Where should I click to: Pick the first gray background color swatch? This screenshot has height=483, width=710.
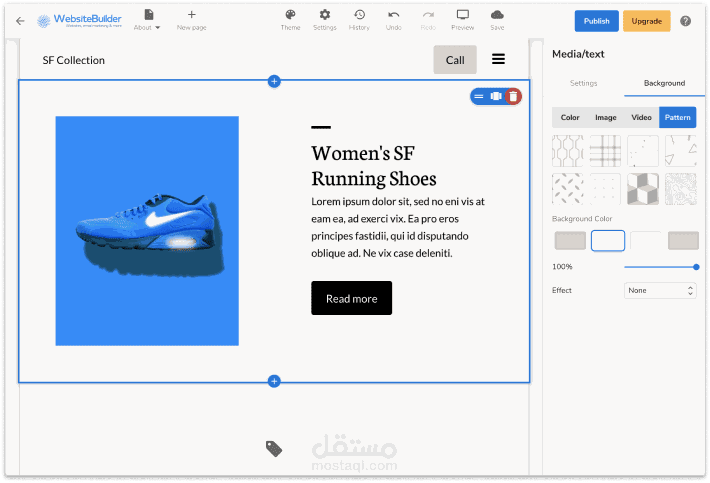pos(570,240)
